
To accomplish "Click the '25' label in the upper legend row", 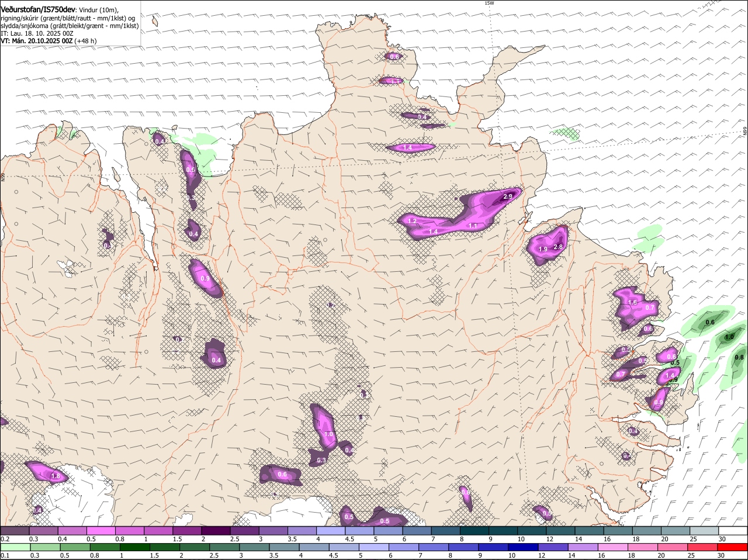I will coord(692,539).
